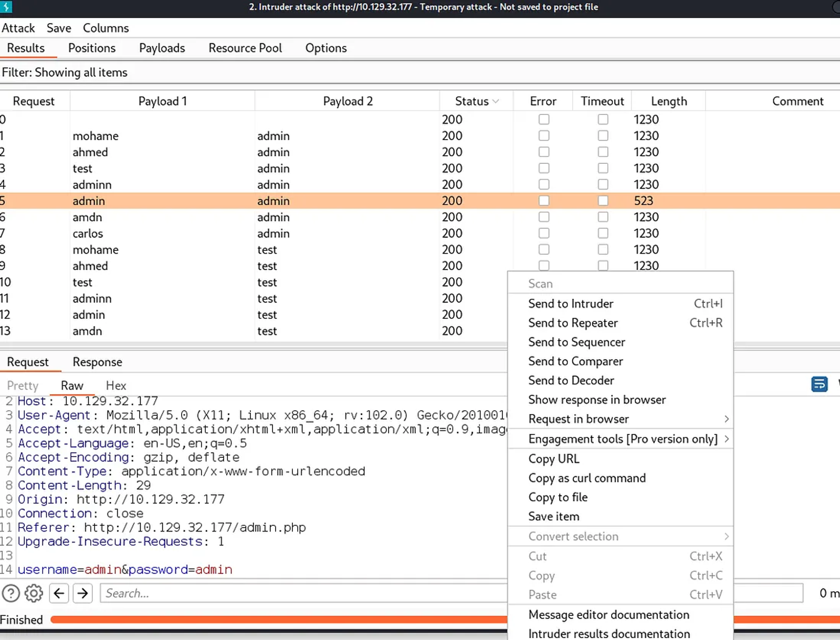Click the Finished attack progress bar

point(279,620)
